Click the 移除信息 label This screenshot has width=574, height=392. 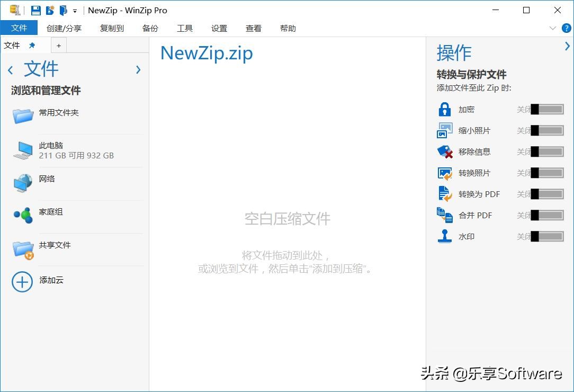click(x=474, y=152)
